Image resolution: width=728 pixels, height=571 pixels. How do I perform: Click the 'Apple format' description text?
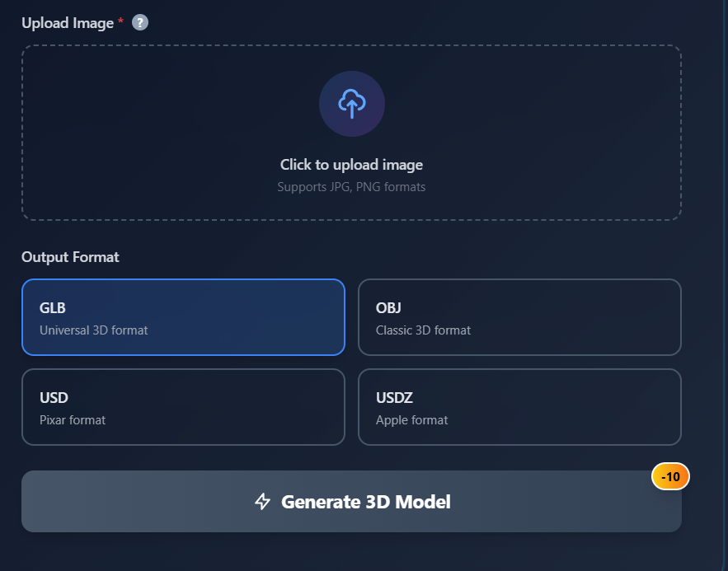pyautogui.click(x=412, y=420)
